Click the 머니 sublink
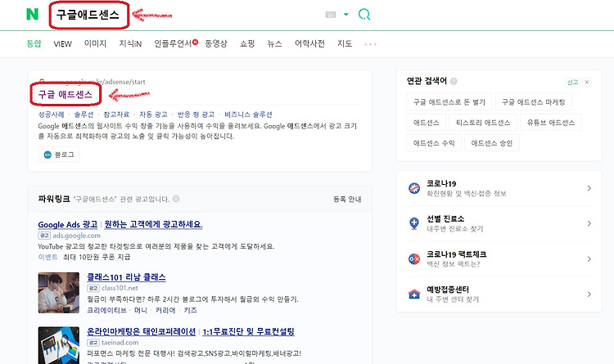This screenshot has width=614, height=364. [141, 310]
